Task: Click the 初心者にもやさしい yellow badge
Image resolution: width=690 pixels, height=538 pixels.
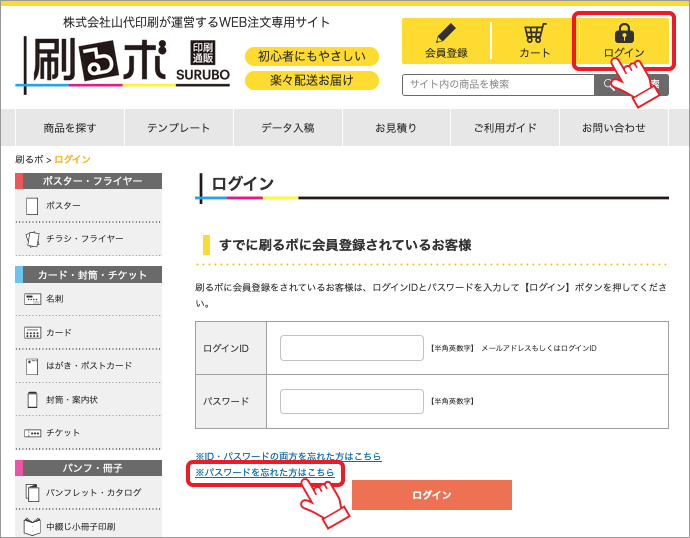Action: point(312,56)
